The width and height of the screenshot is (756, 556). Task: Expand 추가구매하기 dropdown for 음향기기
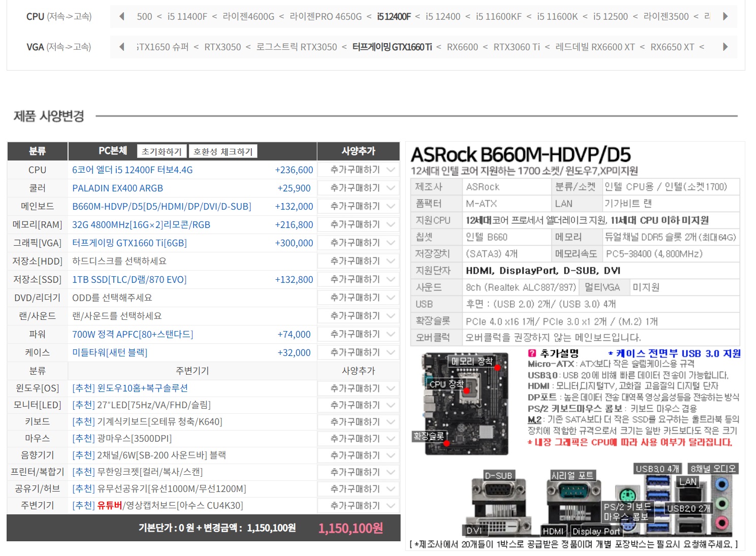(358, 455)
